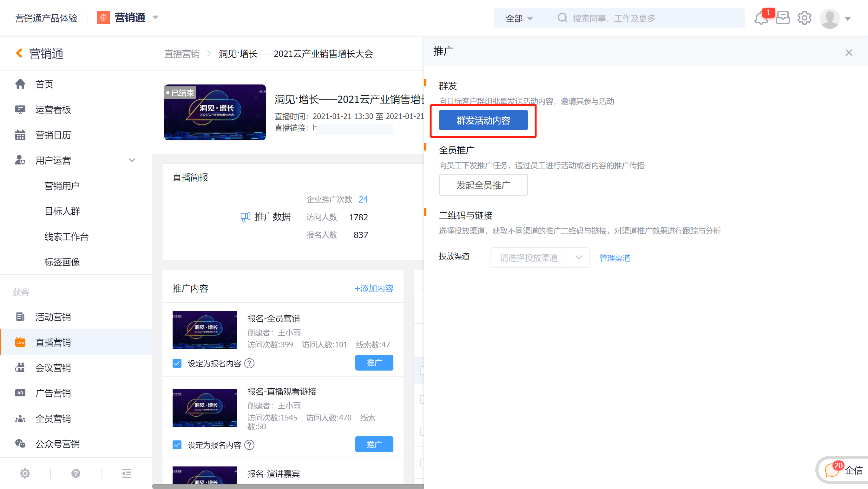This screenshot has height=489, width=868.
Task: Click the orange 营销通 app logo
Action: point(103,17)
